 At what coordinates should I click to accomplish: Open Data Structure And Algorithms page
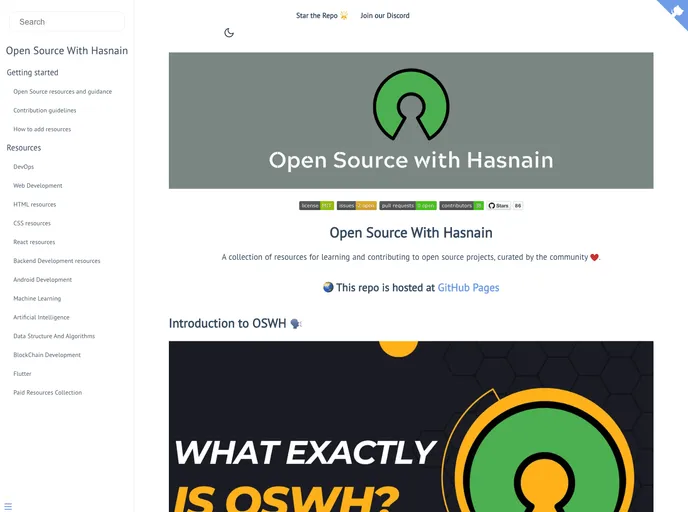click(x=54, y=337)
